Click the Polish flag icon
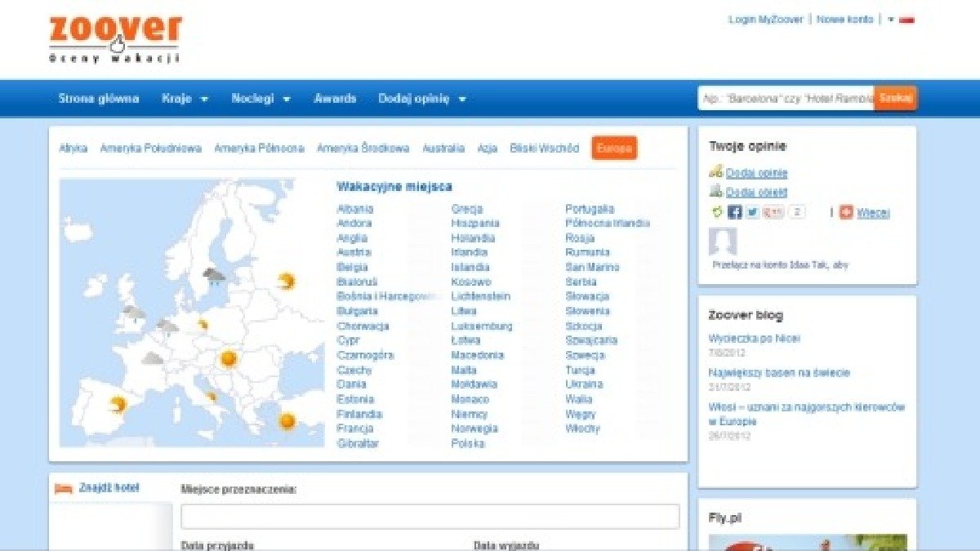 coord(906,20)
